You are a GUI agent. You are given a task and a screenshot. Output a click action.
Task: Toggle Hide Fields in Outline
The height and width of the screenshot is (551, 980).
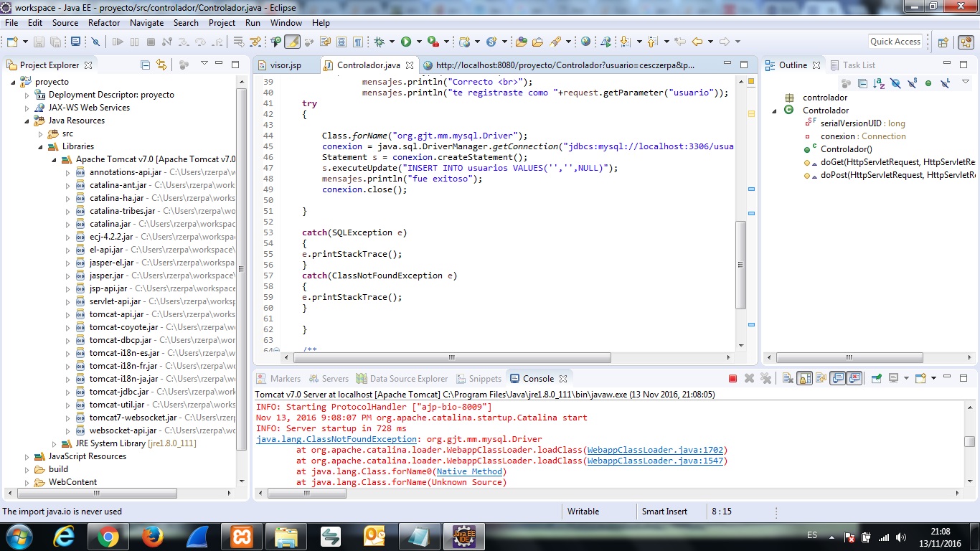[x=895, y=83]
